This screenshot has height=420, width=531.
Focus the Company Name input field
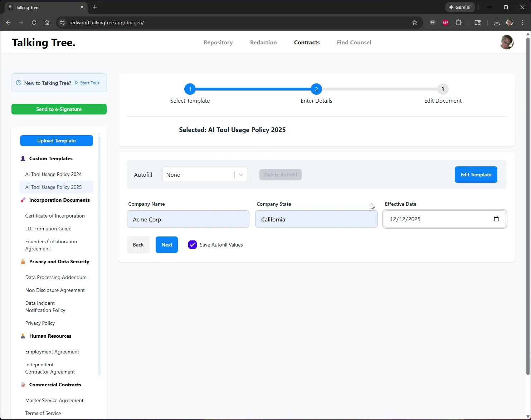188,219
